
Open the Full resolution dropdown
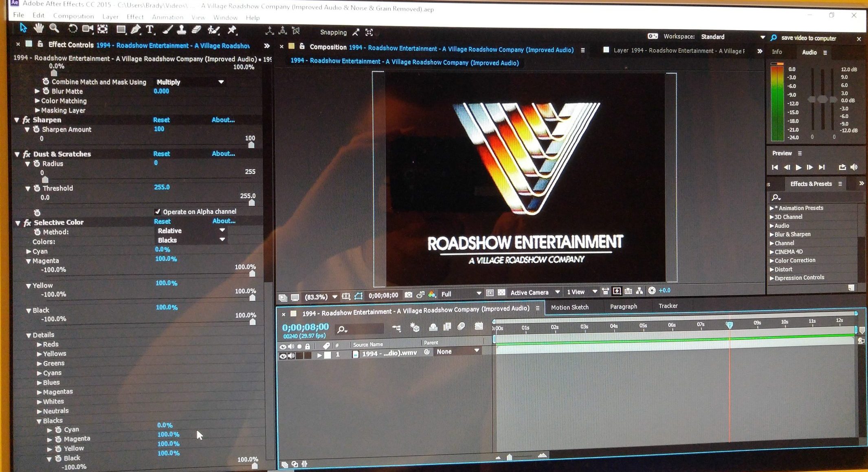pyautogui.click(x=461, y=294)
